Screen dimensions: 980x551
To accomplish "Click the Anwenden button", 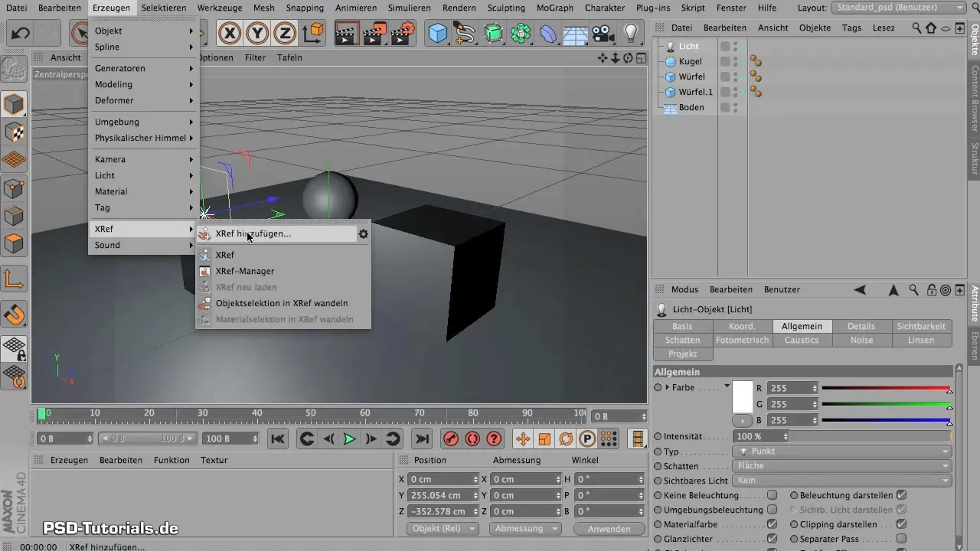I will coord(609,529).
